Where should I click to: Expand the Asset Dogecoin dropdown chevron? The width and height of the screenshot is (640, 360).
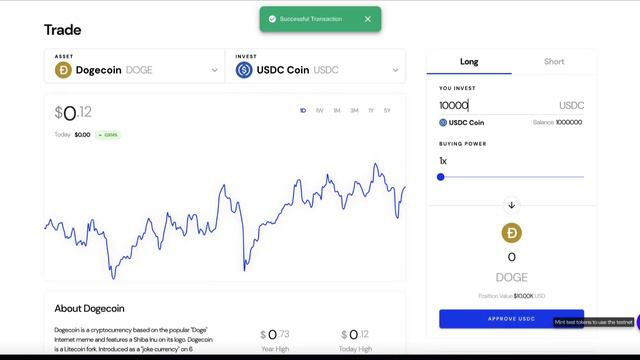point(214,70)
